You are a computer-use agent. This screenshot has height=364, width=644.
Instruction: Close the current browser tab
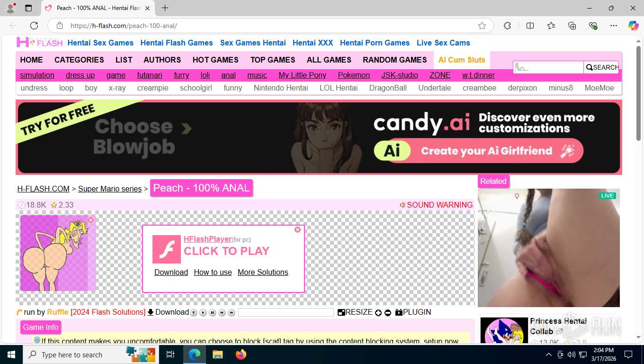[x=147, y=8]
